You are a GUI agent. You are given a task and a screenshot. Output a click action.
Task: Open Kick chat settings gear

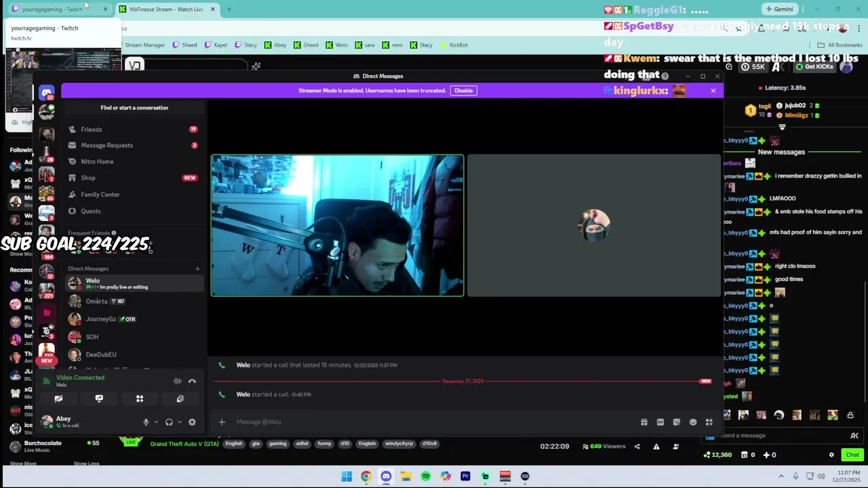pyautogui.click(x=831, y=455)
